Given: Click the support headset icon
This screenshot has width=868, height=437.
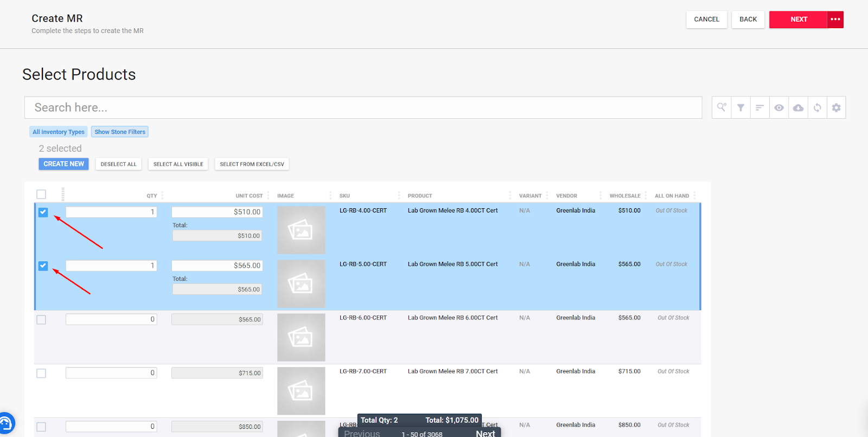Looking at the screenshot, I should (x=5, y=423).
